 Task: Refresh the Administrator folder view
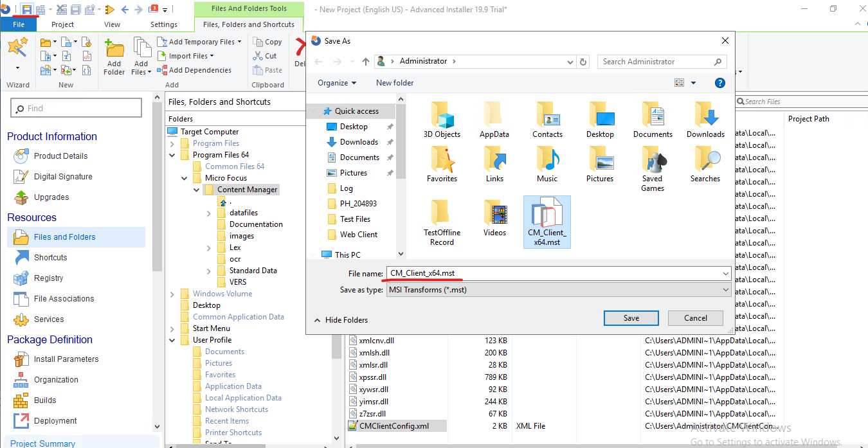583,61
